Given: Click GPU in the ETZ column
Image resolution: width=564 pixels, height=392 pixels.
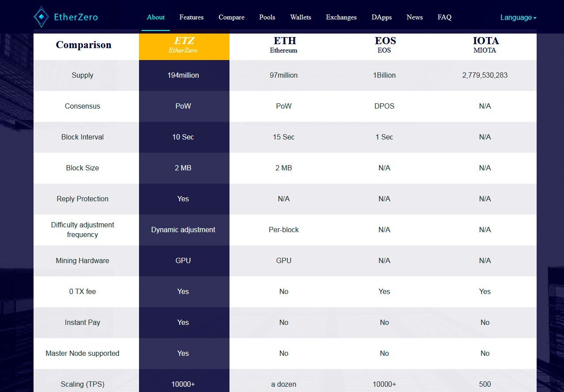Looking at the screenshot, I should 183,261.
